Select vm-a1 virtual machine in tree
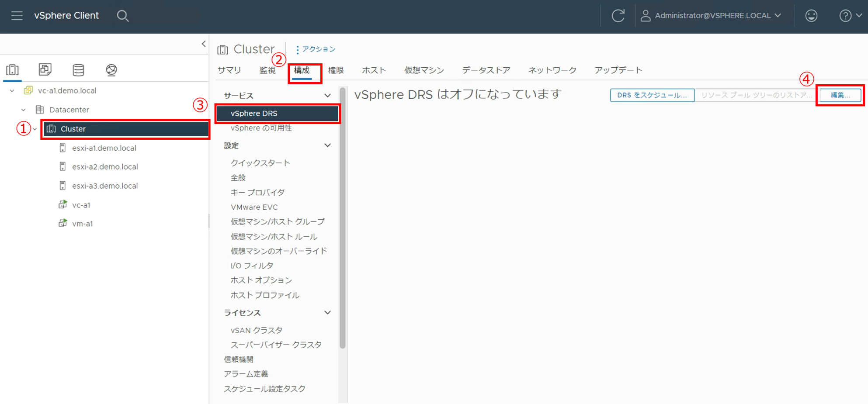The height and width of the screenshot is (404, 868). [x=83, y=224]
